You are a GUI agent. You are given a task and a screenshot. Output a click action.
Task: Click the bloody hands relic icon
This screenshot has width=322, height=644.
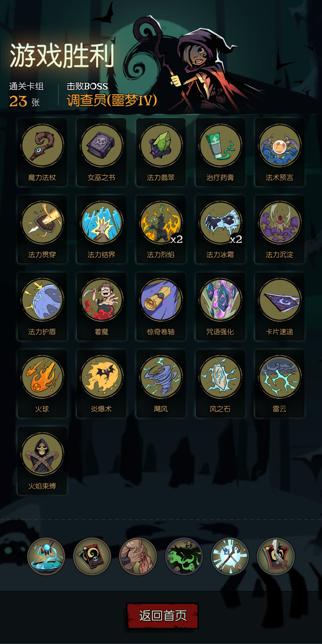point(138,556)
